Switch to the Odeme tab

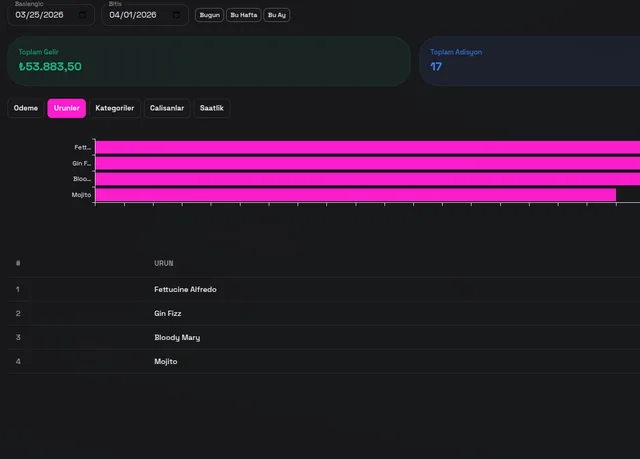26,108
